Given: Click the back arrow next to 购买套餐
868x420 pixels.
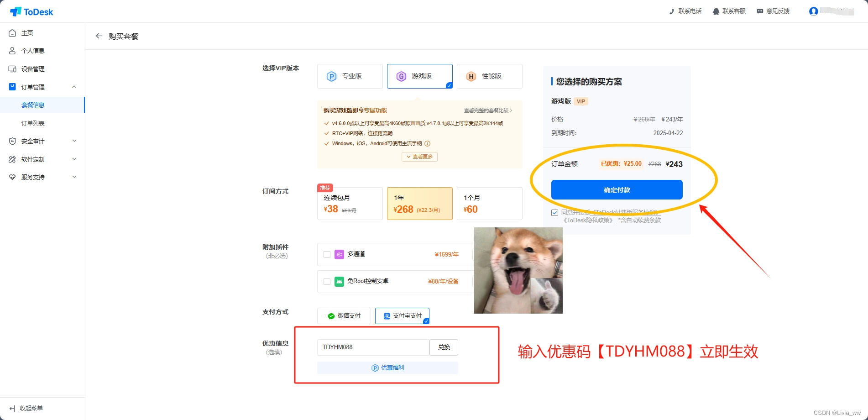Looking at the screenshot, I should click(99, 36).
